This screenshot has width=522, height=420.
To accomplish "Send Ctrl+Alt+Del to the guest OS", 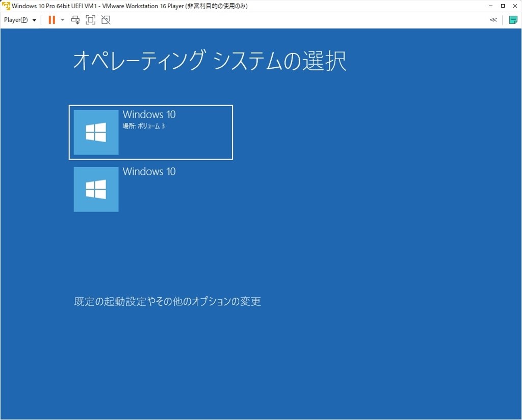I will (75, 19).
